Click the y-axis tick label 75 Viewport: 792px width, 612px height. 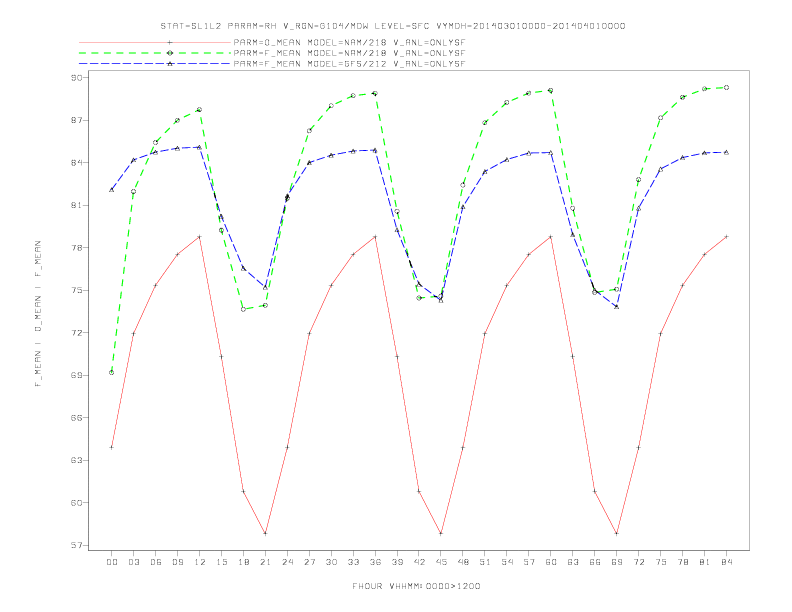click(76, 290)
